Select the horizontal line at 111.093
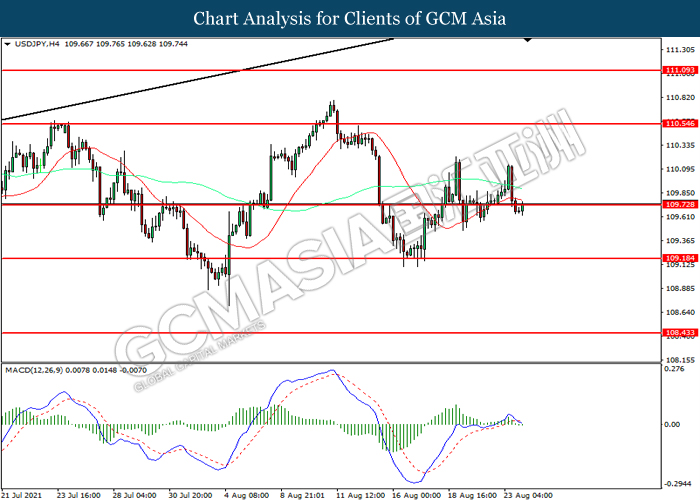This screenshot has width=700, height=500. pyautogui.click(x=331, y=70)
